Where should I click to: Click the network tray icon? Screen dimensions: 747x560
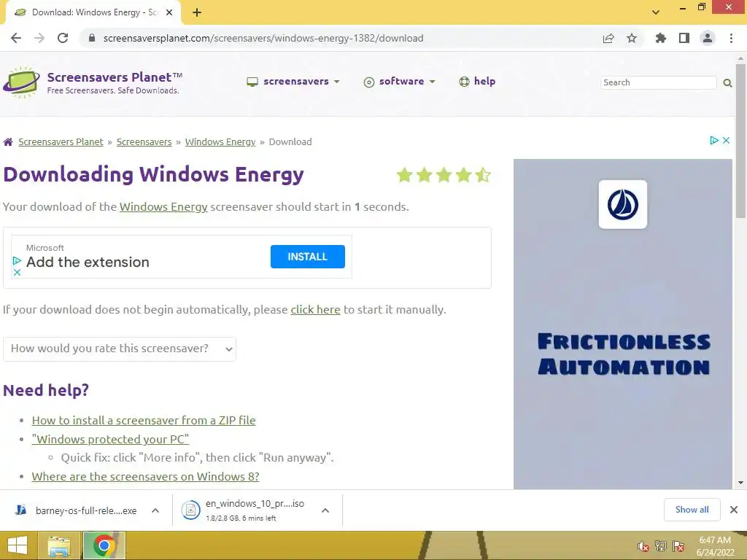661,546
